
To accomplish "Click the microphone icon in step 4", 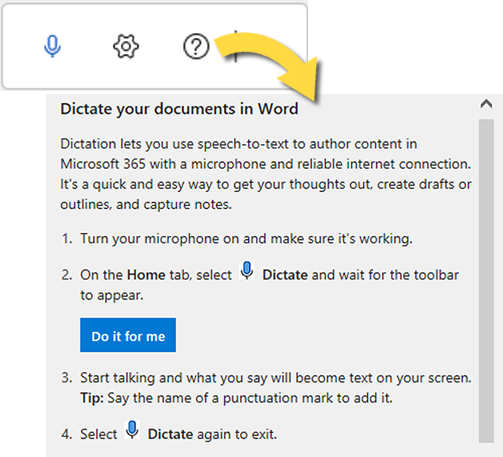I will [x=132, y=430].
